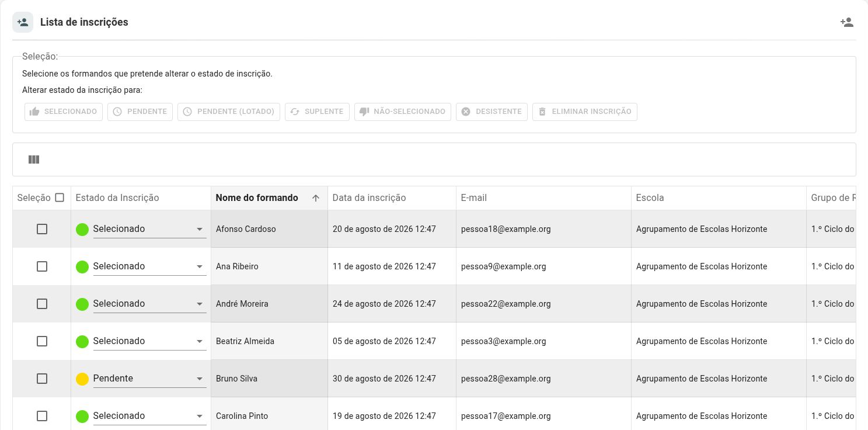
Task: Click date 24 de agosto de 2026 12:47
Action: [384, 304]
